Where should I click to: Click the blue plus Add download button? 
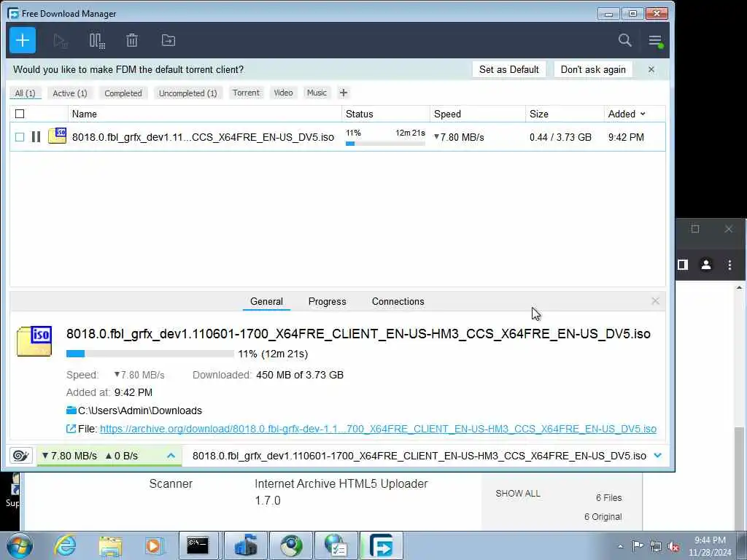coord(23,41)
